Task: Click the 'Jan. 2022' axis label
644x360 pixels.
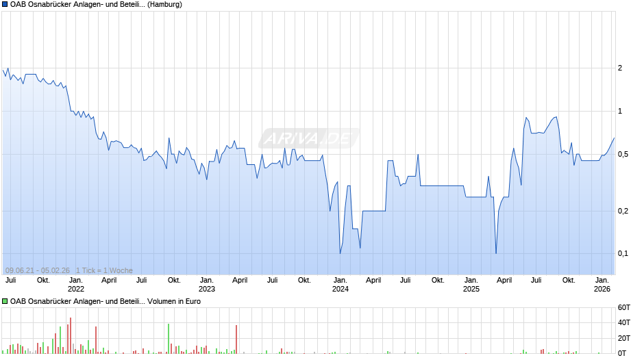Action: 76,285
